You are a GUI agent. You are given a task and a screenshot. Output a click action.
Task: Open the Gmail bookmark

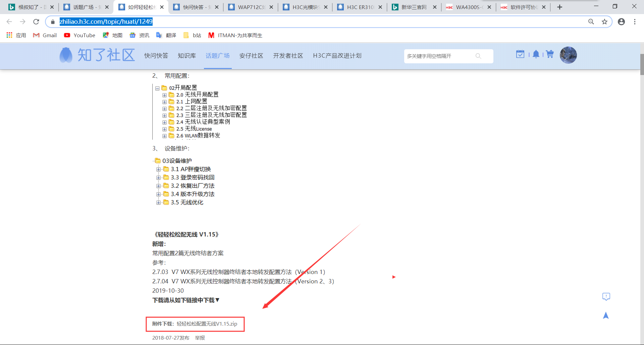(x=45, y=35)
